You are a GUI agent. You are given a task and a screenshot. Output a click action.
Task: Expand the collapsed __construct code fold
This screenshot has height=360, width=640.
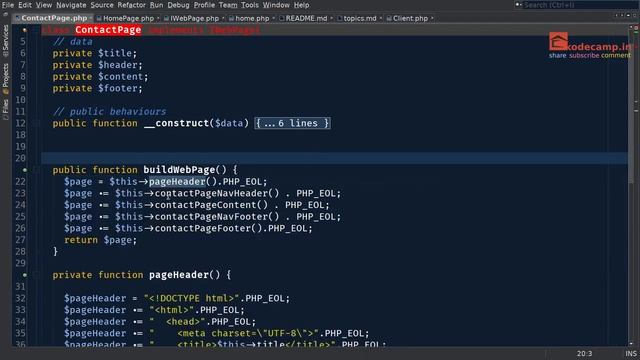292,123
